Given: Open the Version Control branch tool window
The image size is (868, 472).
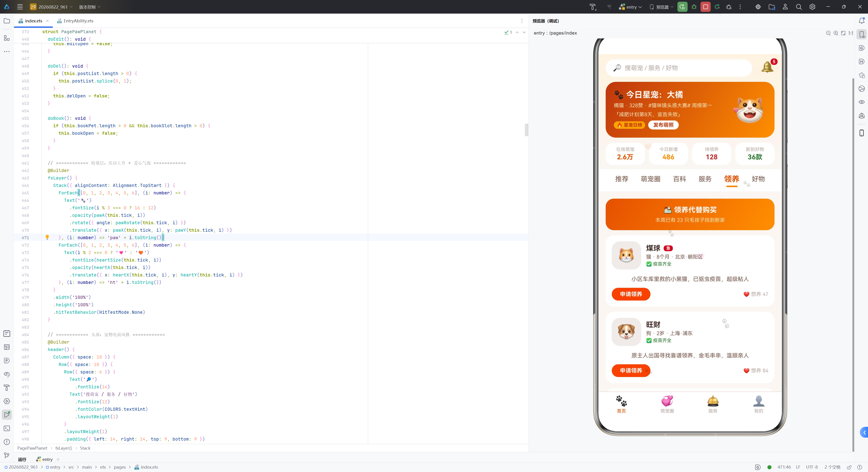Looking at the screenshot, I should tap(7, 455).
